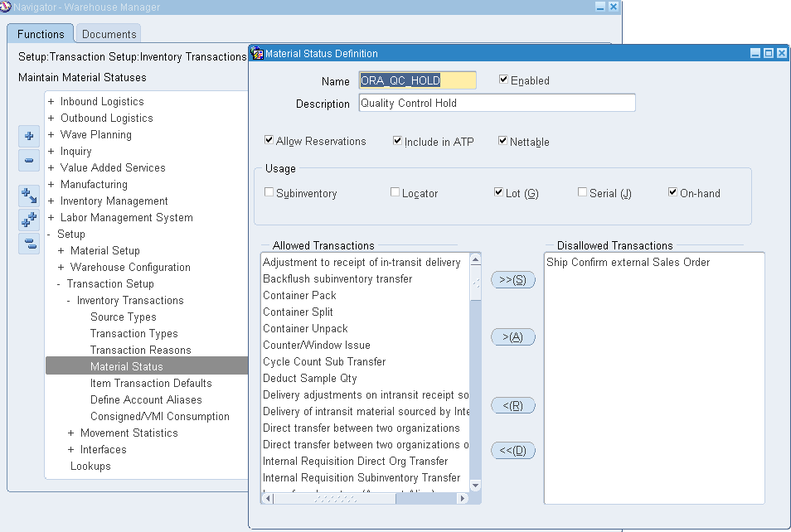Click the collapse node minus icon
Image resolution: width=791 pixels, height=532 pixels.
click(x=29, y=161)
